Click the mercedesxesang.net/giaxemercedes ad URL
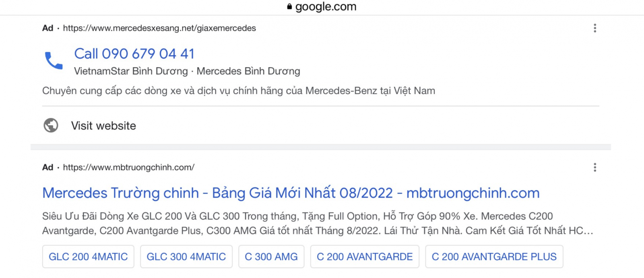Image resolution: width=644 pixels, height=278 pixels. tap(159, 28)
